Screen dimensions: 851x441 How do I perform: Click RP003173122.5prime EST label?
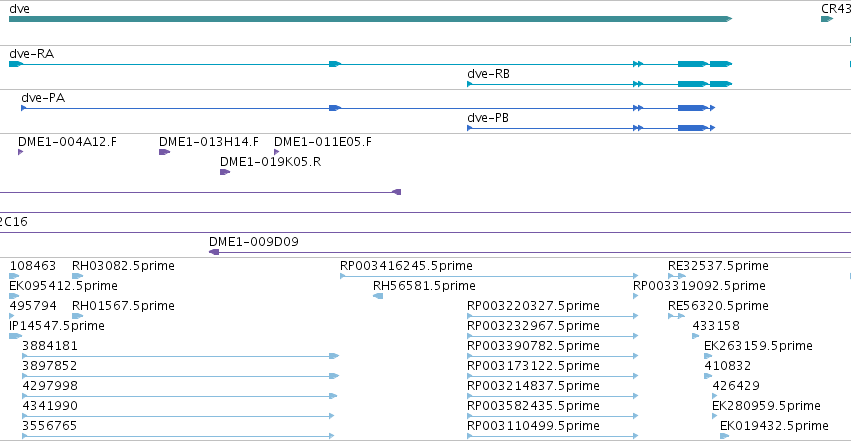[534, 366]
